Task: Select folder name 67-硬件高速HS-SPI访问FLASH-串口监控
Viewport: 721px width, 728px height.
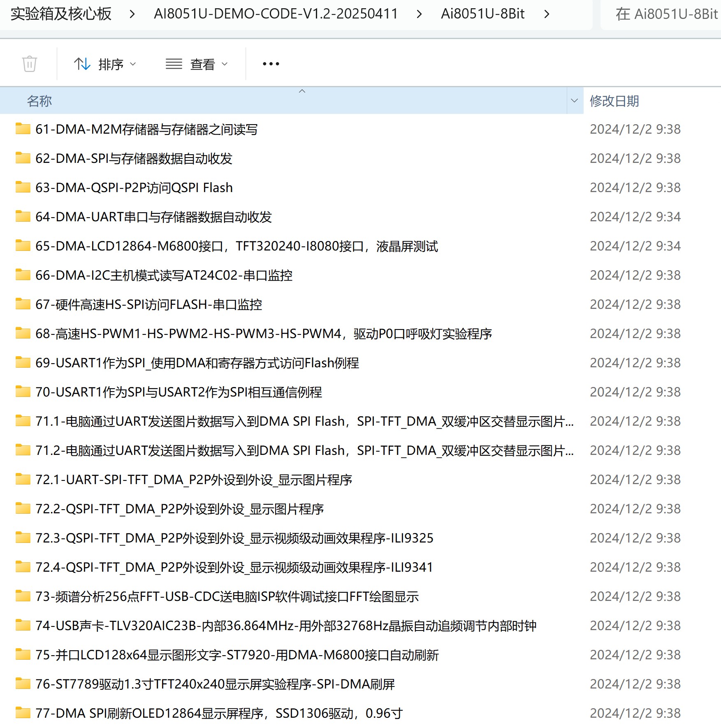Action: click(149, 305)
